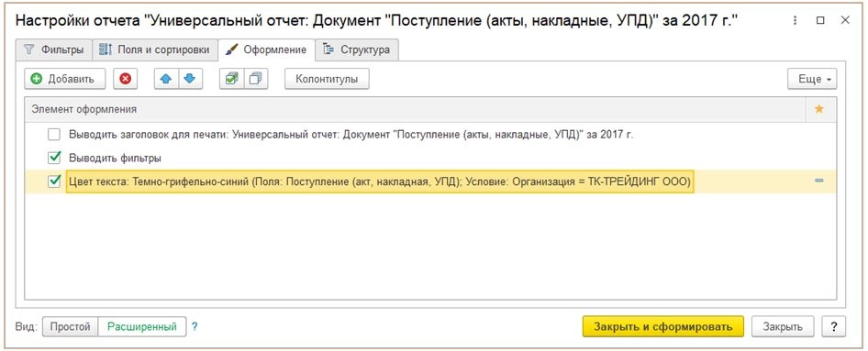Viewport: 868px width, 351px height.
Task: Move element up with blue arrow
Action: [165, 79]
